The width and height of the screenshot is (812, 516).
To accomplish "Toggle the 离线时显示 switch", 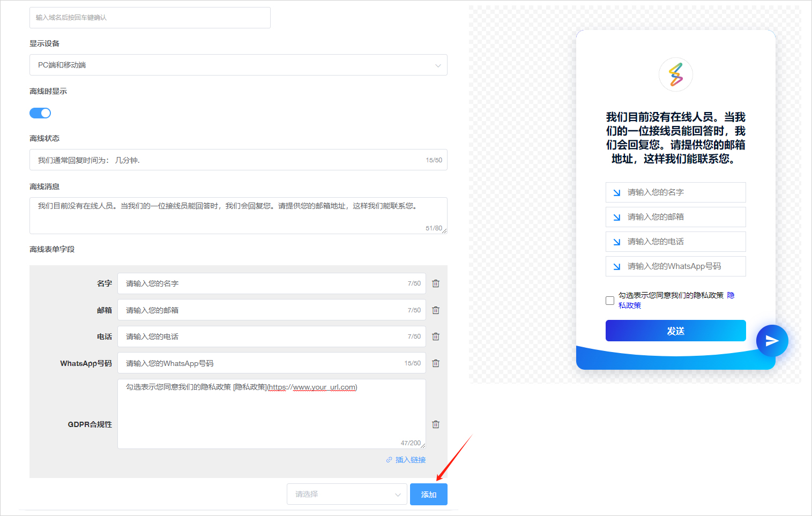I will pyautogui.click(x=40, y=113).
